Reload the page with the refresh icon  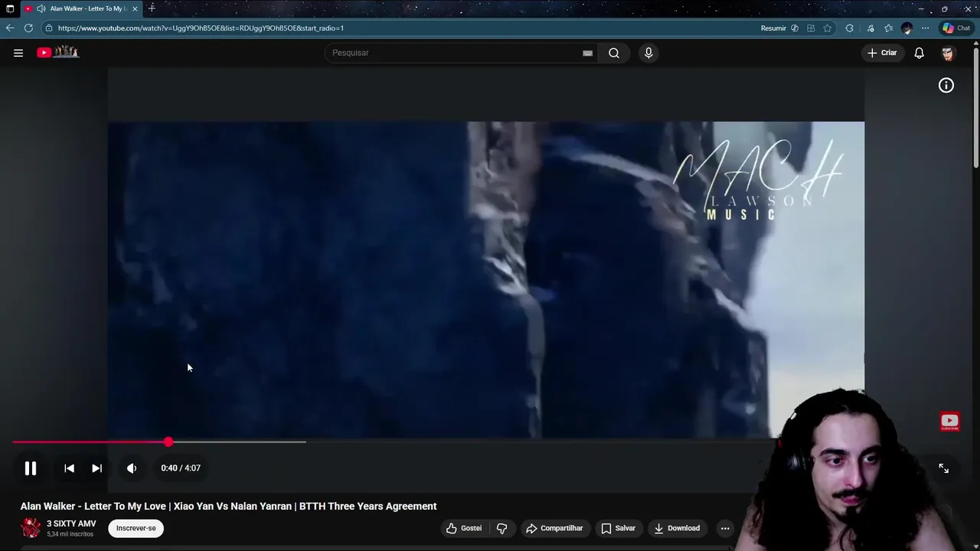click(28, 28)
